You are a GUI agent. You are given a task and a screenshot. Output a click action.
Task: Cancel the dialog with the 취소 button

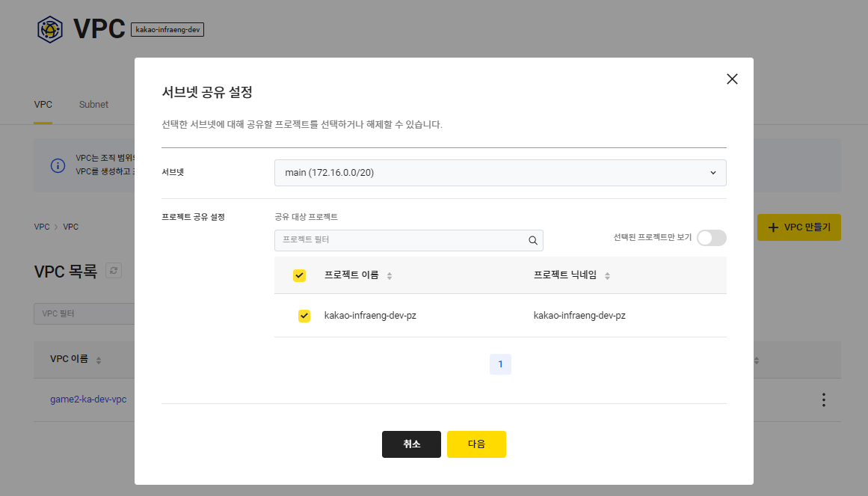(x=411, y=444)
